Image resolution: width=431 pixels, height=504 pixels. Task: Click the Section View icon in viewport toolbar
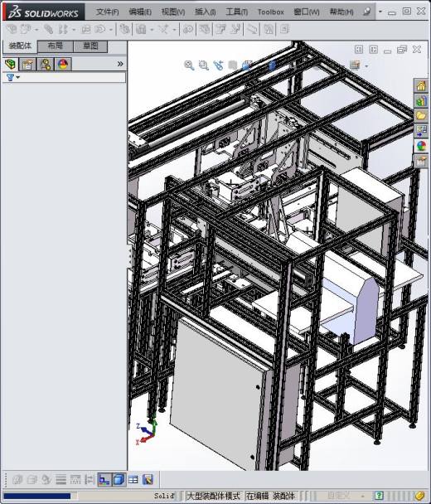(x=232, y=65)
